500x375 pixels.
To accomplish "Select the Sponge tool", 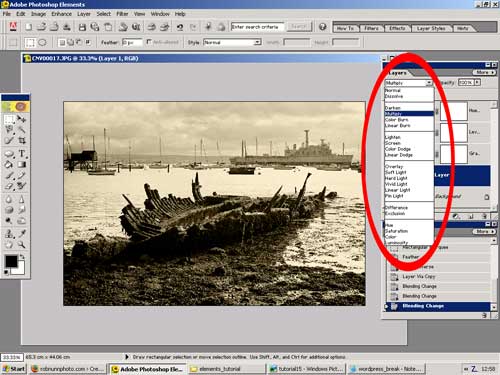I will 9,210.
